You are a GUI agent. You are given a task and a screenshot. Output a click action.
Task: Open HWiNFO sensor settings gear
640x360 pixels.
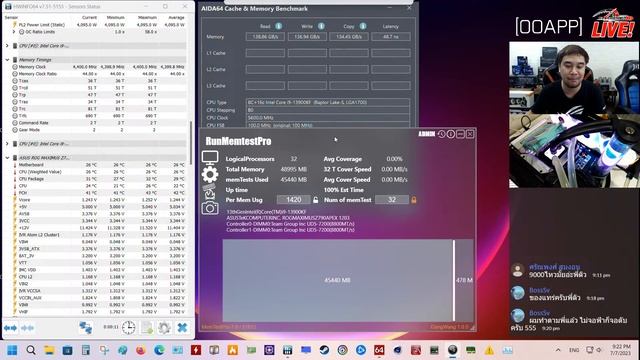coord(164,327)
